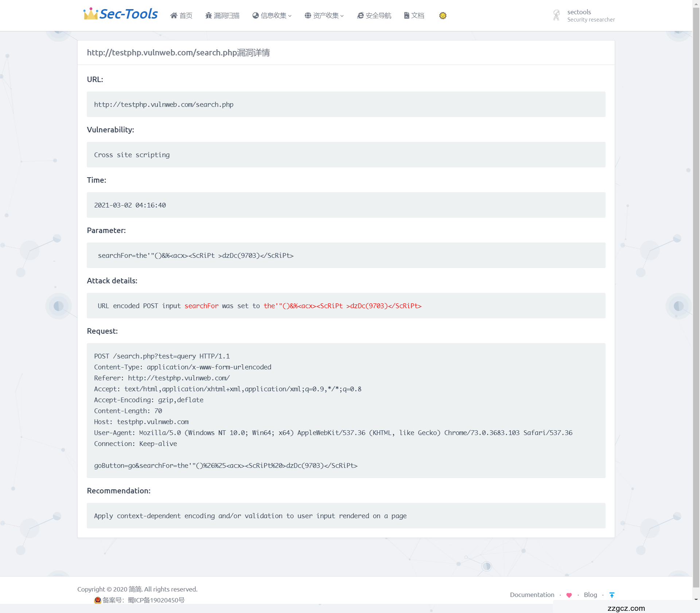Click the scrollbar down arrow
700x613 pixels.
[696, 599]
